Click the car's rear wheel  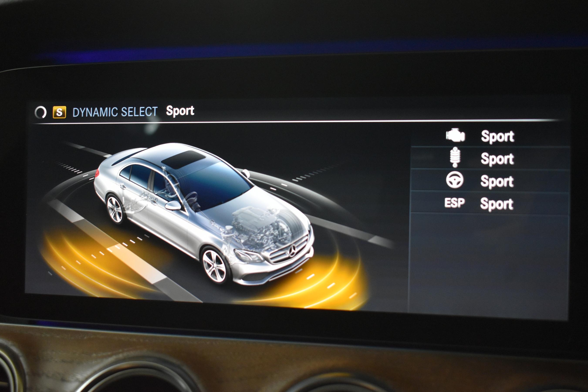tap(115, 210)
